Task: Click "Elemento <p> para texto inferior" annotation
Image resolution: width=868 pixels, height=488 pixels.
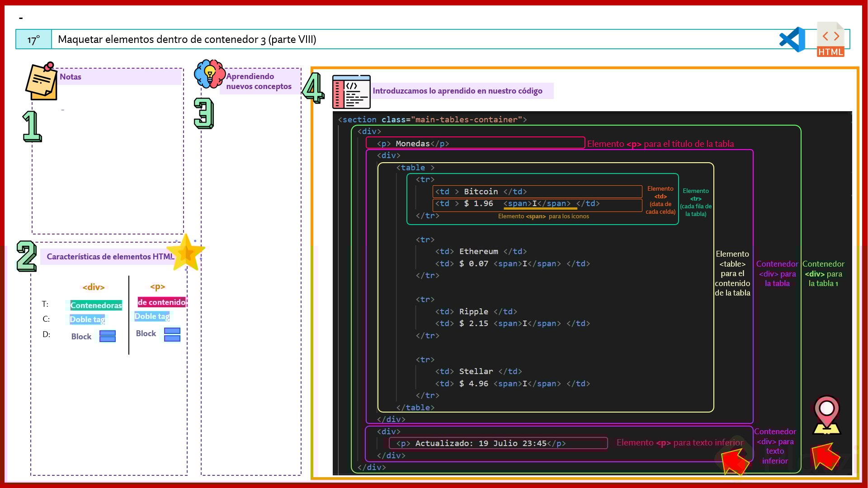Action: (x=680, y=443)
